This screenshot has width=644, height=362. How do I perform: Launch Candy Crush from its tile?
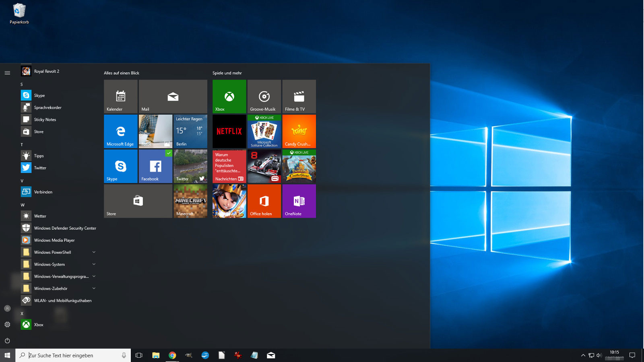[x=299, y=131]
